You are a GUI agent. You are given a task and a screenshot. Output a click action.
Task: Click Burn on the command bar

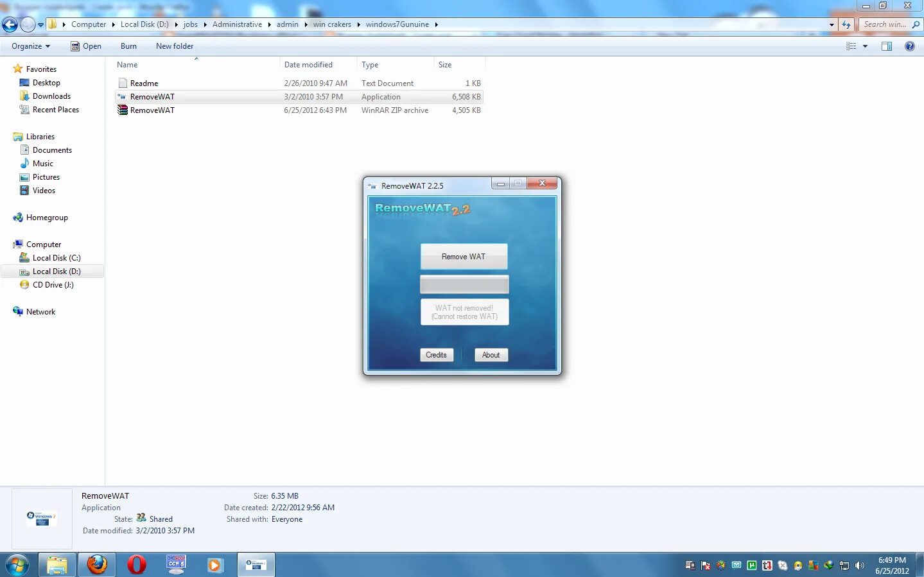(128, 46)
